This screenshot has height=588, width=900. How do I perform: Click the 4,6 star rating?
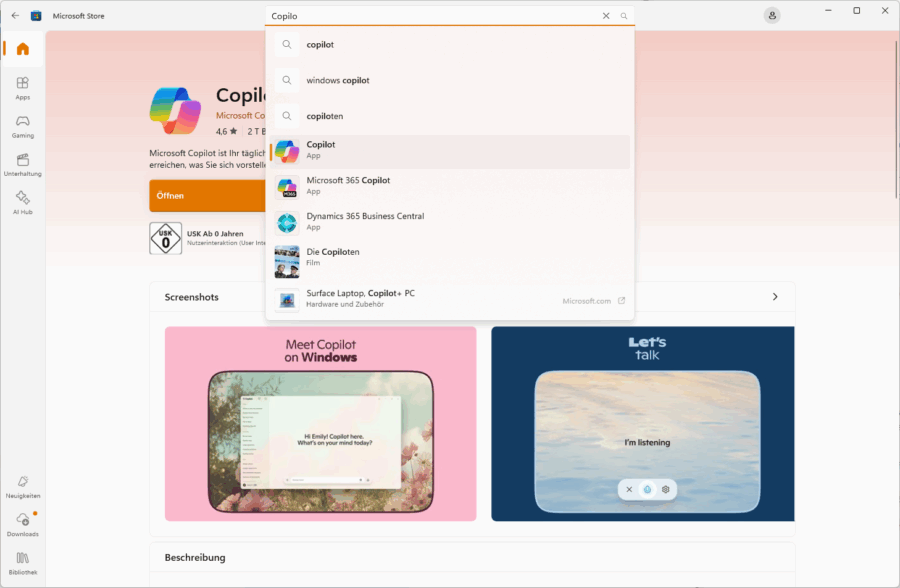pyautogui.click(x=227, y=131)
